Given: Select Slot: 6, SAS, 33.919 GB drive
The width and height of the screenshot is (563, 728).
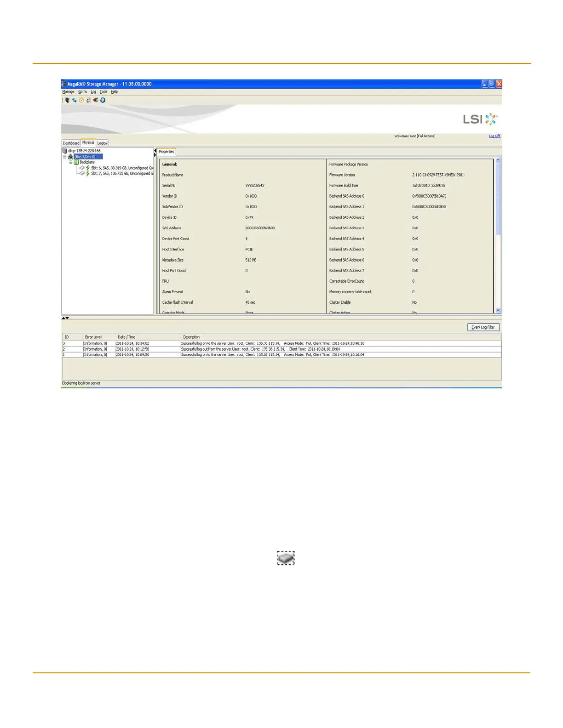Looking at the screenshot, I should (122, 168).
